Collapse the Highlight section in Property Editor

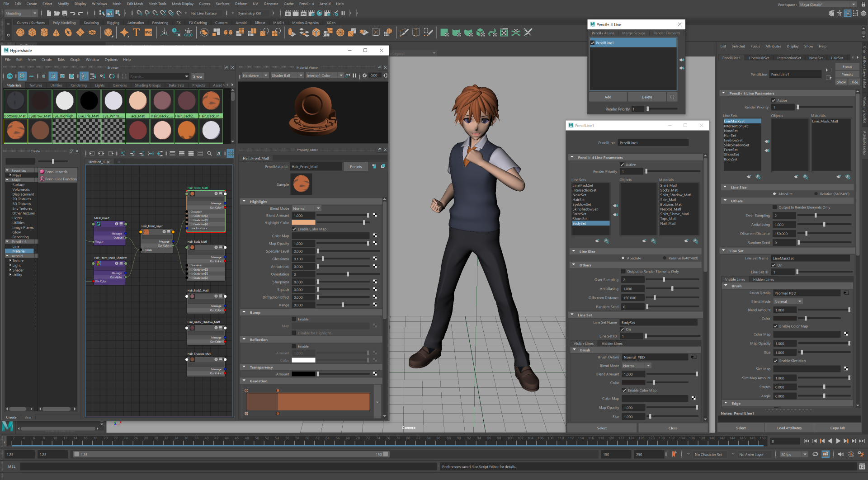pyautogui.click(x=244, y=202)
